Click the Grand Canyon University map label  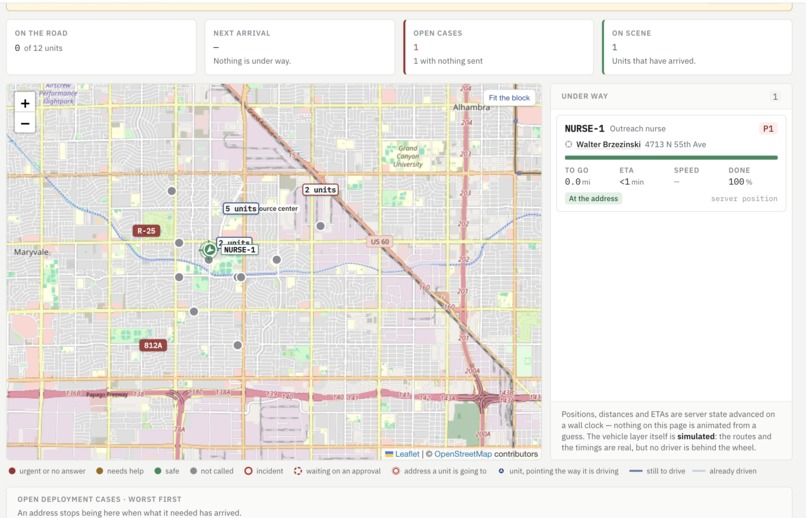[x=408, y=156]
